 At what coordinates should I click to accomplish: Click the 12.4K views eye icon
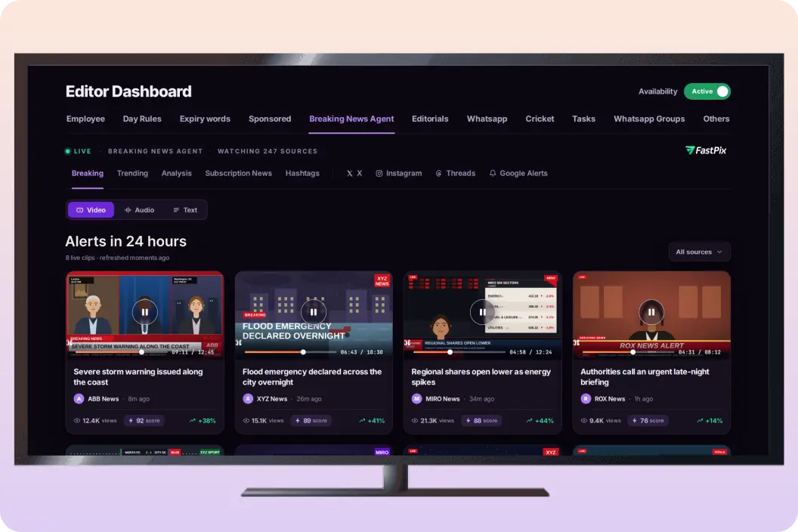[77, 420]
